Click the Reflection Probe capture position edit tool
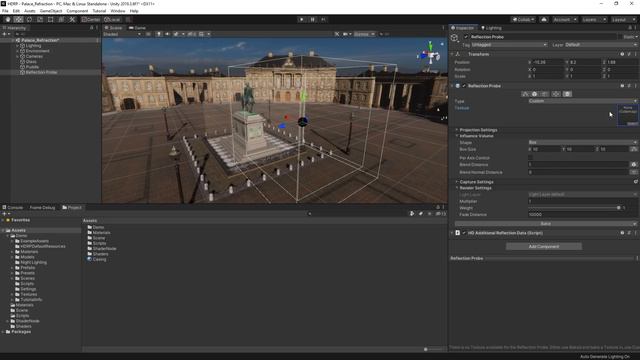 click(544, 94)
